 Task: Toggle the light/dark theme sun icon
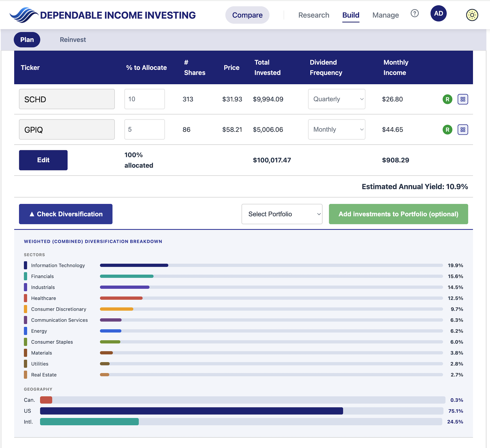pos(472,15)
